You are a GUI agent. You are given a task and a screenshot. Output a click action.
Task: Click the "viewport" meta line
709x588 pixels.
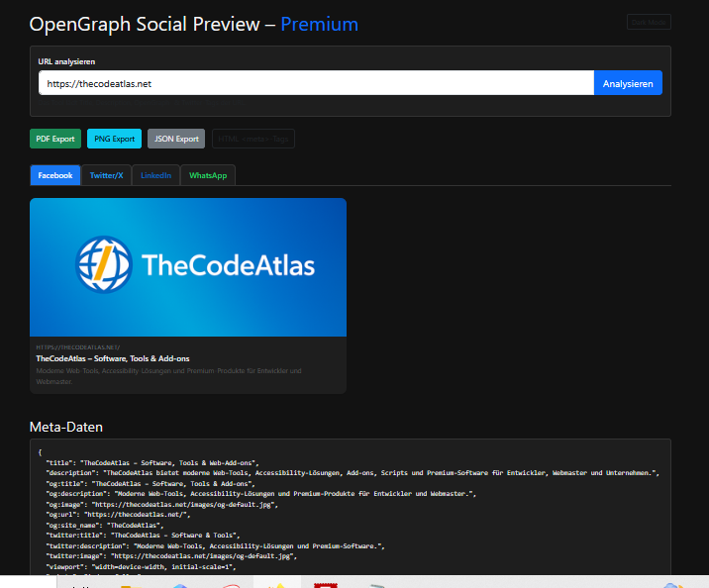tap(141, 567)
